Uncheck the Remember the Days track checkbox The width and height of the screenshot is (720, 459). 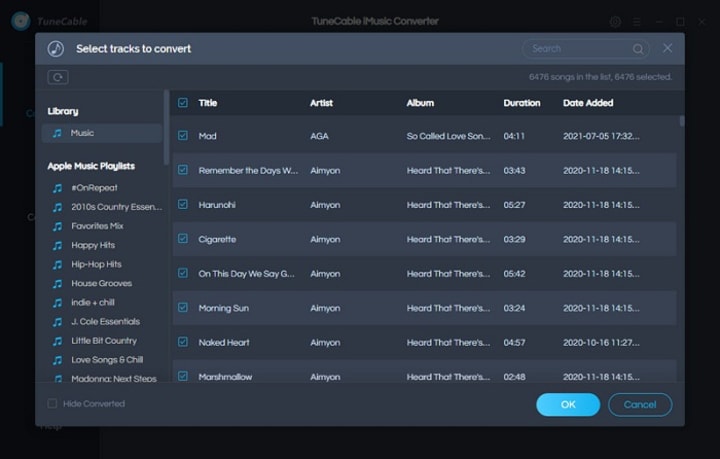(183, 170)
